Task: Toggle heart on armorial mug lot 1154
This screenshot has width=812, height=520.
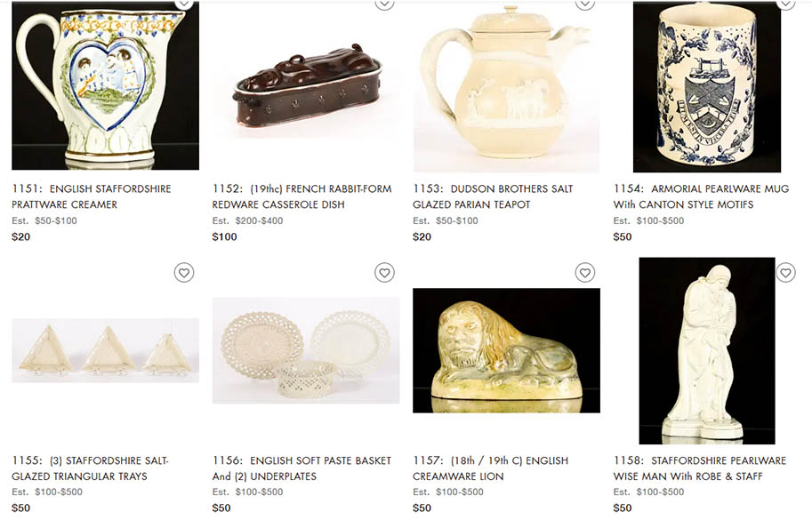Action: pyautogui.click(x=785, y=4)
